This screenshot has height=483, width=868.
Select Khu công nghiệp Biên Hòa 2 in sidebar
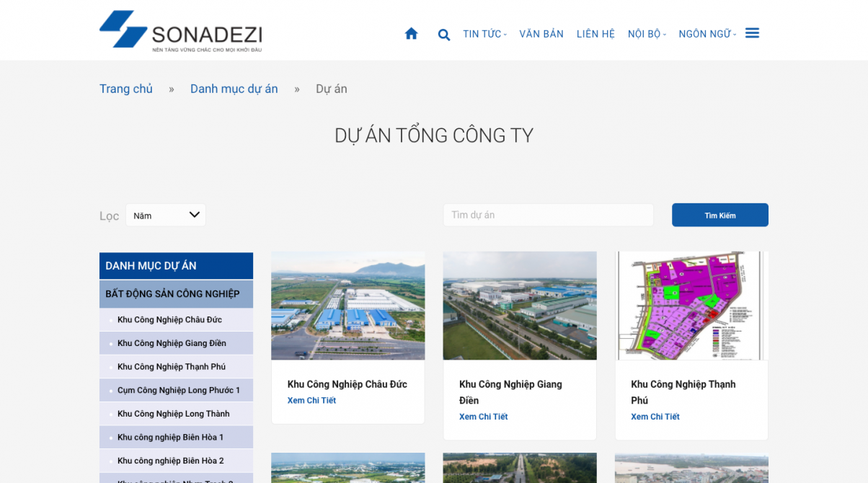click(x=170, y=461)
